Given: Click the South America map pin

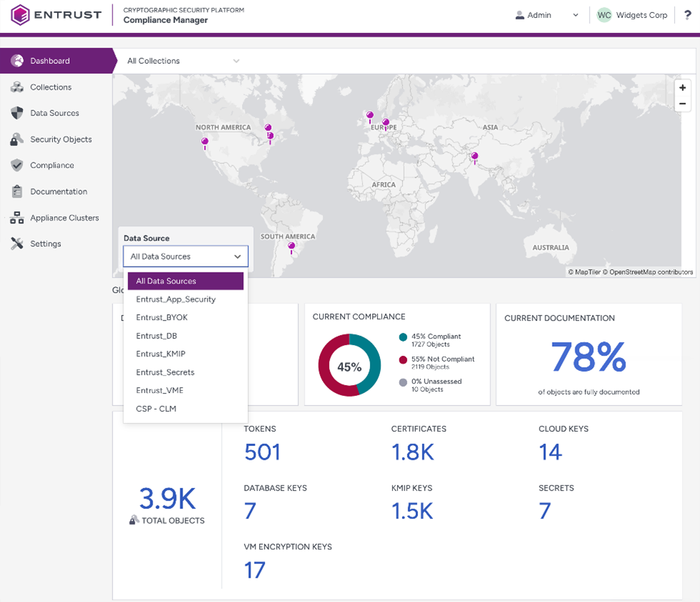Looking at the screenshot, I should click(291, 247).
